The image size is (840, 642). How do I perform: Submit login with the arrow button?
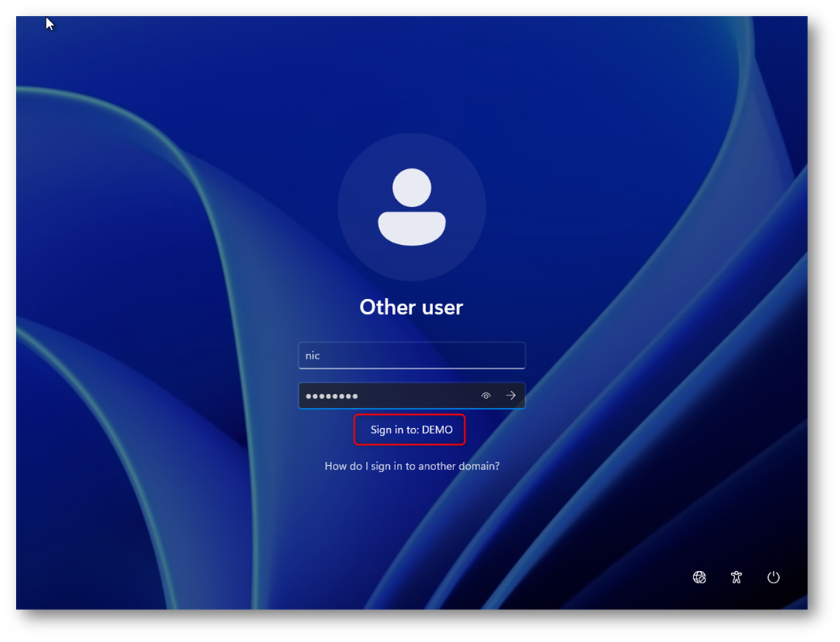click(x=510, y=396)
